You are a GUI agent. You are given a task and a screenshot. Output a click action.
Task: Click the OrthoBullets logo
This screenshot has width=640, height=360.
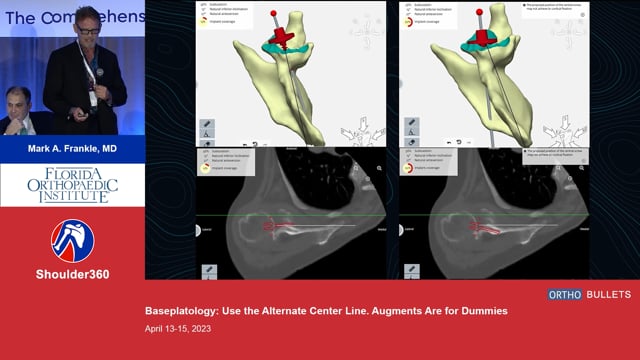tap(589, 294)
